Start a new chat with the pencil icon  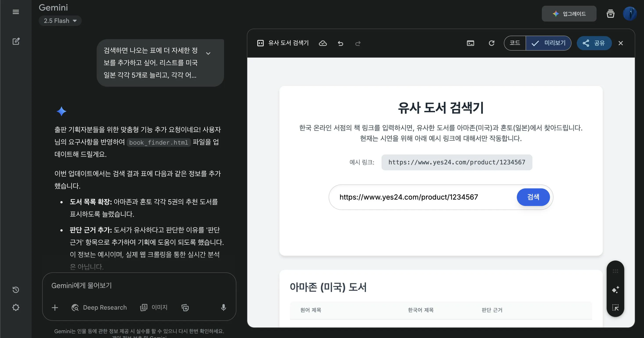tap(16, 41)
